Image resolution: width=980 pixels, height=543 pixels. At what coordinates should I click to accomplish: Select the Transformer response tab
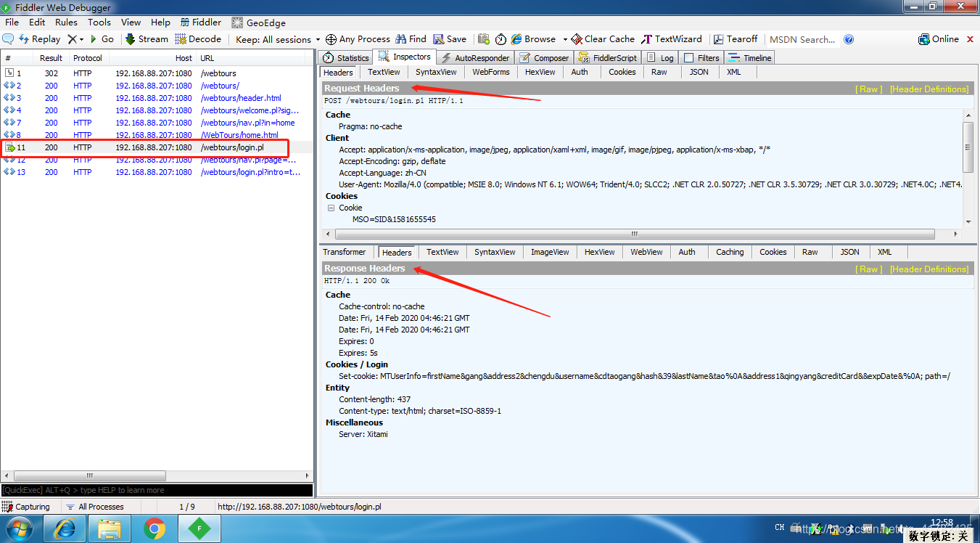pyautogui.click(x=345, y=252)
